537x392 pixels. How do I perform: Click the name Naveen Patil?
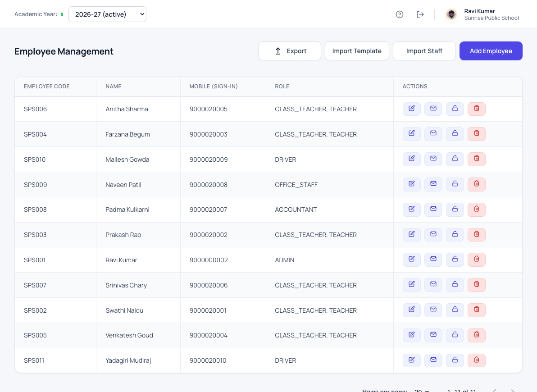[x=123, y=185]
